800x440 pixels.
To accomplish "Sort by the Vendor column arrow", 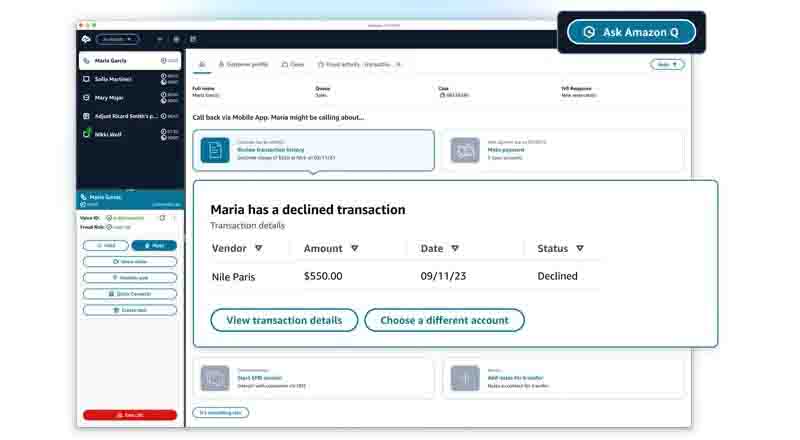I will (x=258, y=248).
